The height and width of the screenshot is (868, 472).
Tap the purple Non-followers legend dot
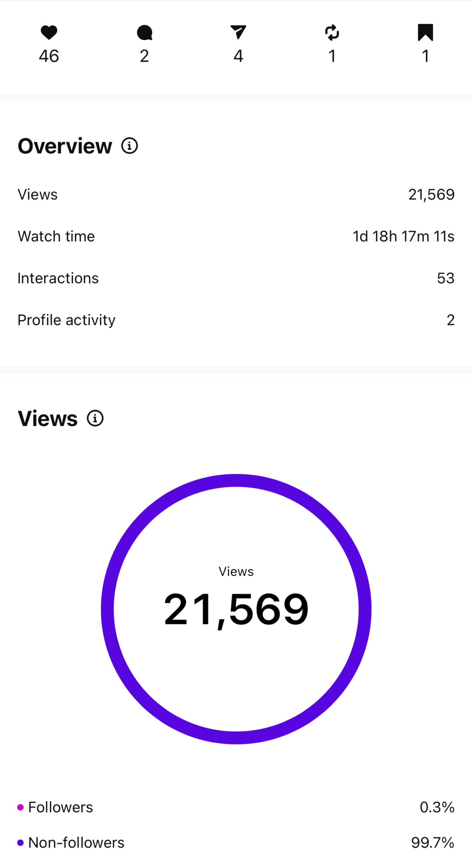pos(20,843)
